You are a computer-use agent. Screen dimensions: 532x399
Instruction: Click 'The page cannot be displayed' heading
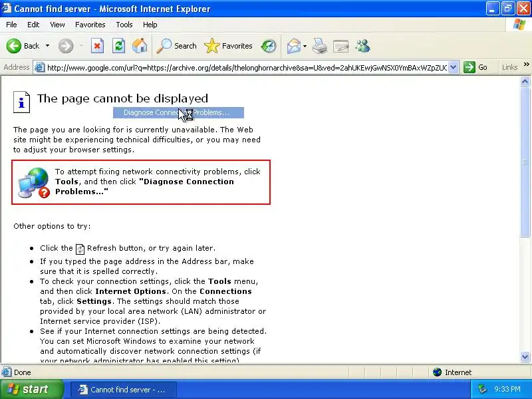(122, 98)
